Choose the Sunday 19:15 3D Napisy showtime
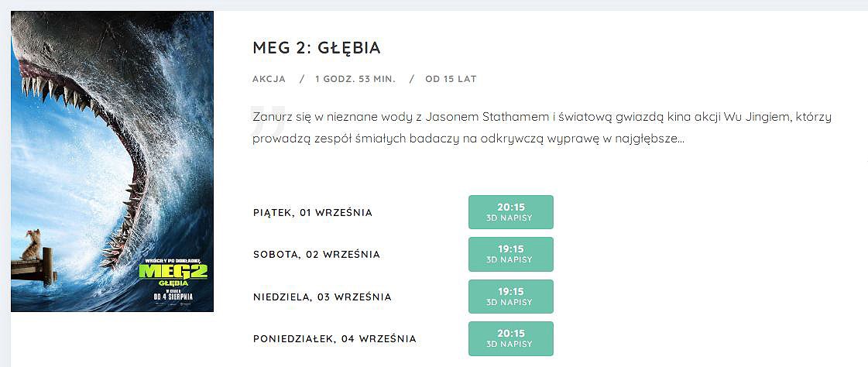The width and height of the screenshot is (868, 367). click(510, 296)
